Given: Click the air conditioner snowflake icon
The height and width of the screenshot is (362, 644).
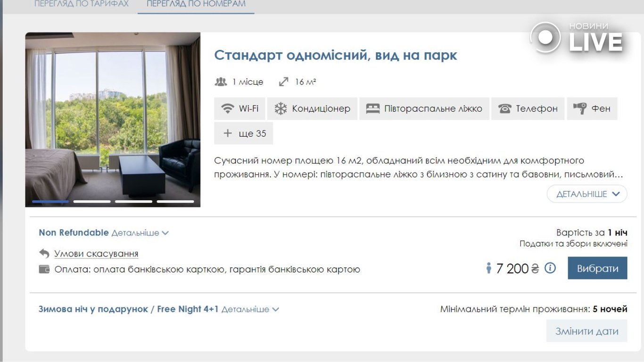Looking at the screenshot, I should tap(281, 109).
